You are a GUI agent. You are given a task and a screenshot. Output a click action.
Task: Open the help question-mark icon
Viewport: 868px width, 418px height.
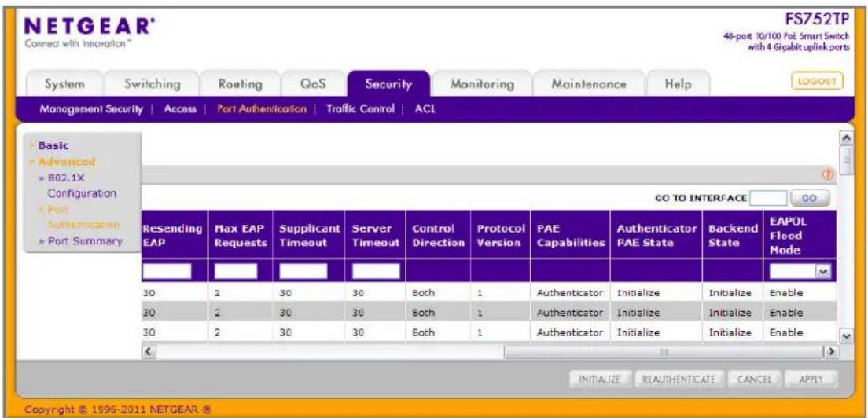[x=829, y=175]
